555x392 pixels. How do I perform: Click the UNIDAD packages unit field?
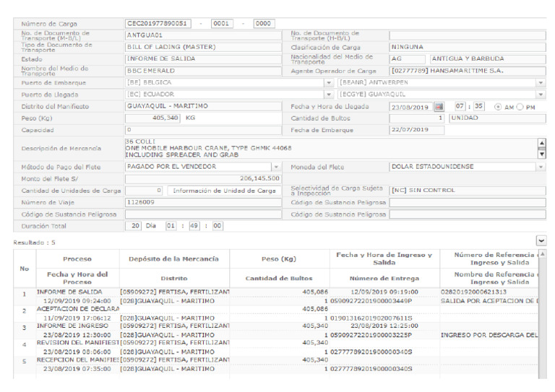coord(497,118)
